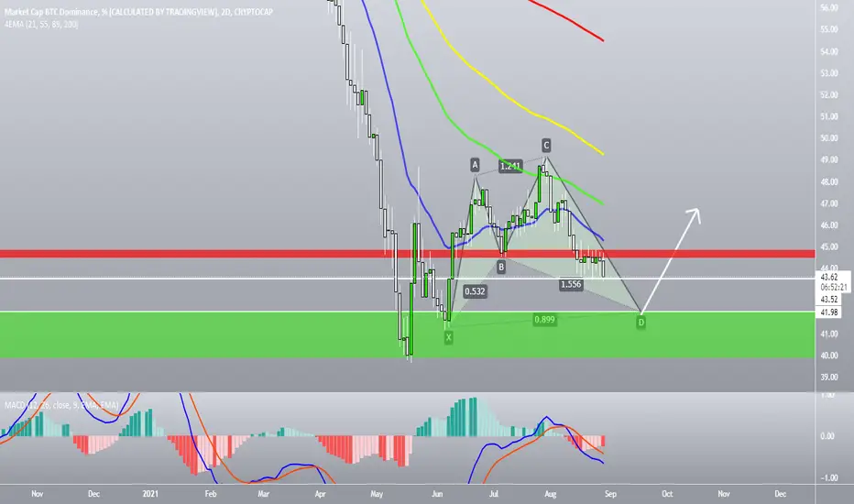Click the 51.00 price axis label

(x=829, y=116)
